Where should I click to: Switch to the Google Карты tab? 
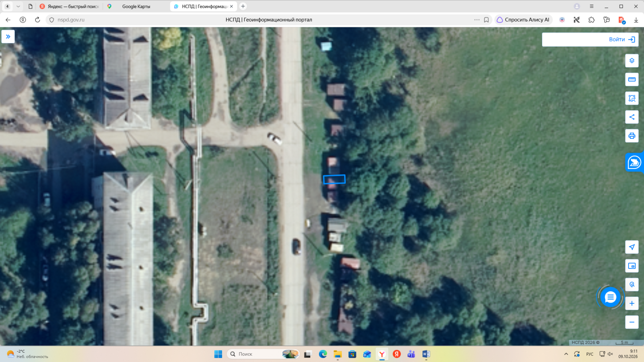pyautogui.click(x=136, y=7)
